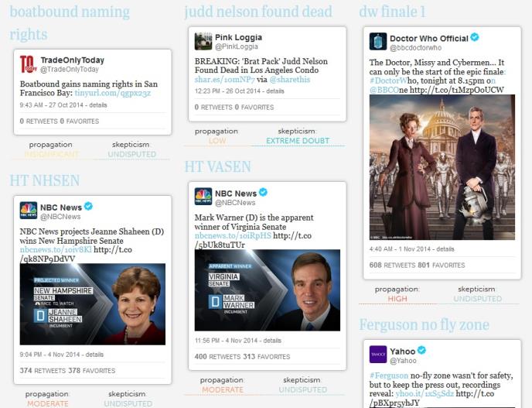Click the 'HIGH' propagation value
This screenshot has width=532, height=408.
pos(397,299)
